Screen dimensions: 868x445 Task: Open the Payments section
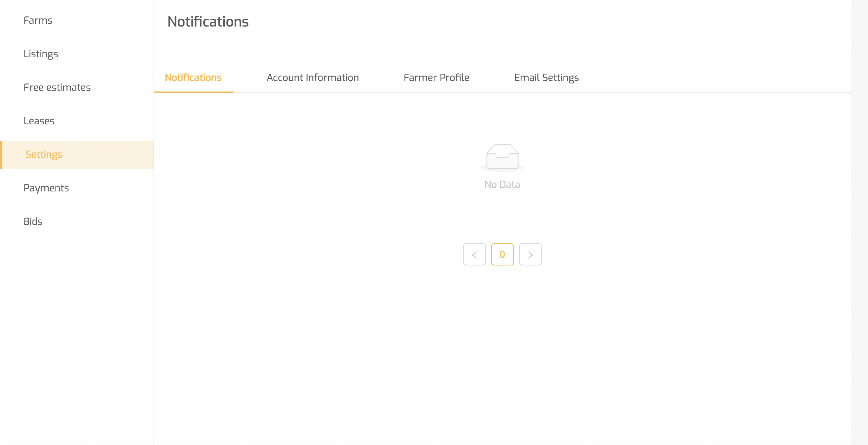pyautogui.click(x=46, y=188)
